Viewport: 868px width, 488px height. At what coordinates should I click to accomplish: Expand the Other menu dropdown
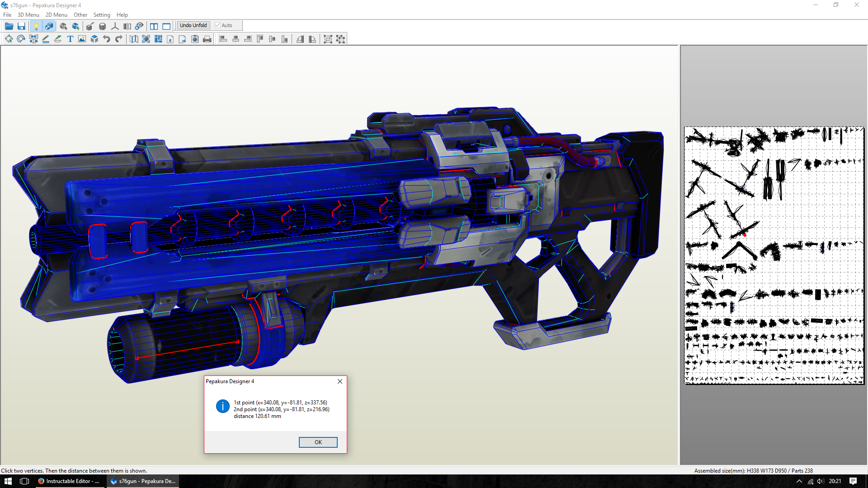click(80, 15)
